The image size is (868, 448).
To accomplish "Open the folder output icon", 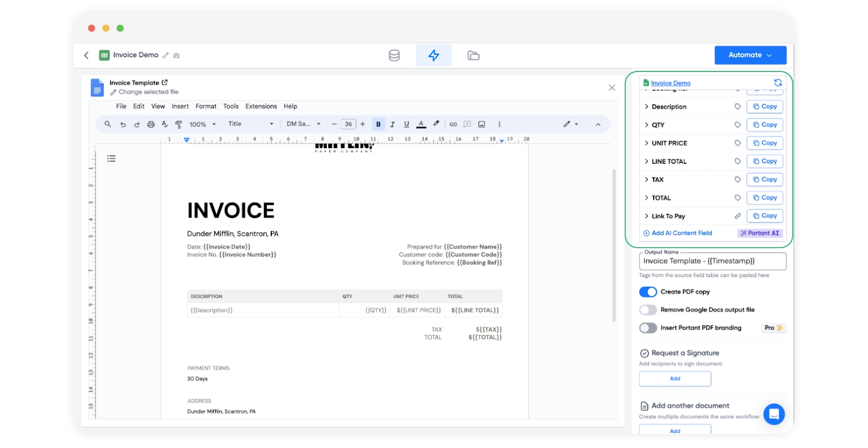I will click(473, 55).
